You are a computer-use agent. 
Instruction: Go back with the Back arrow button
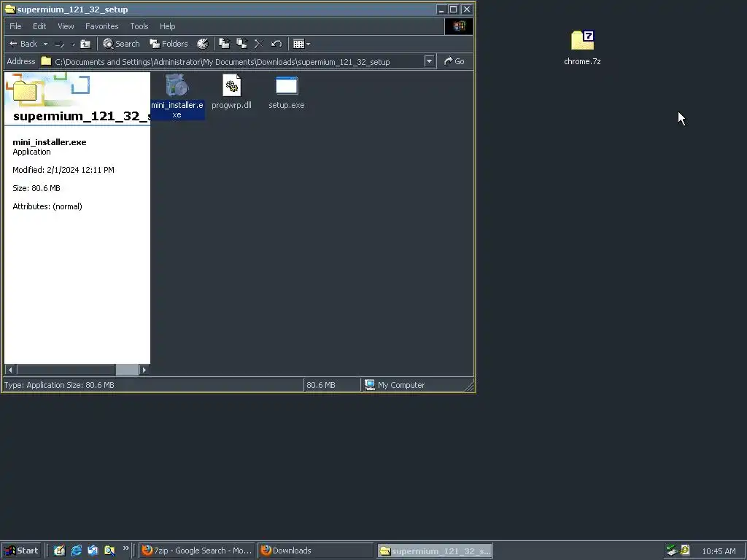(23, 44)
